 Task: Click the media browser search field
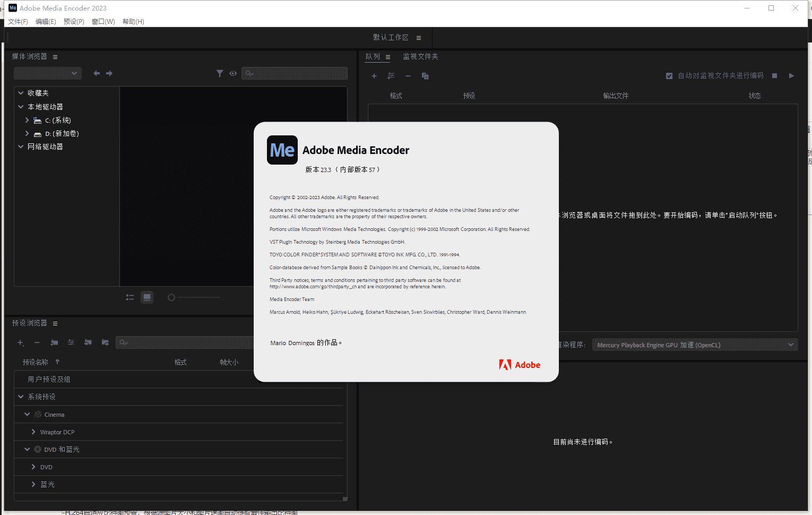(x=295, y=73)
